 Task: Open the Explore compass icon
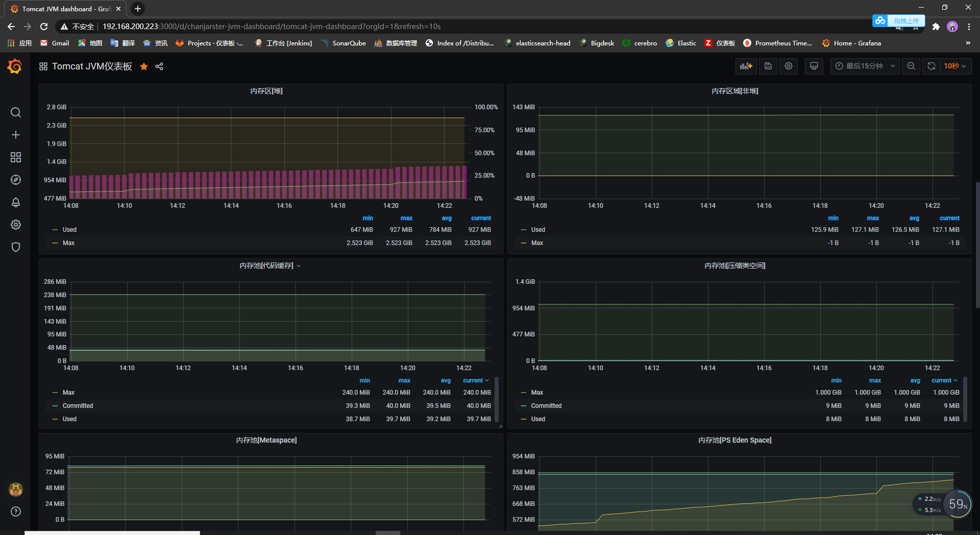click(16, 180)
